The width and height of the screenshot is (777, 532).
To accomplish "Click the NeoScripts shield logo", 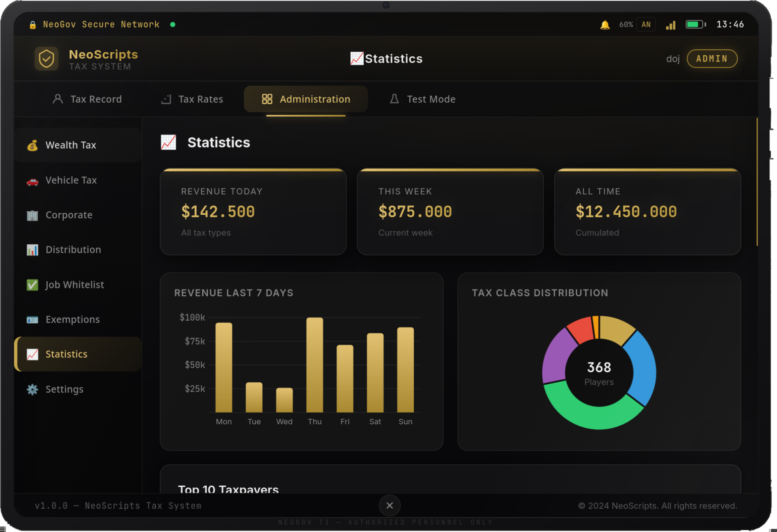I will pyautogui.click(x=47, y=59).
